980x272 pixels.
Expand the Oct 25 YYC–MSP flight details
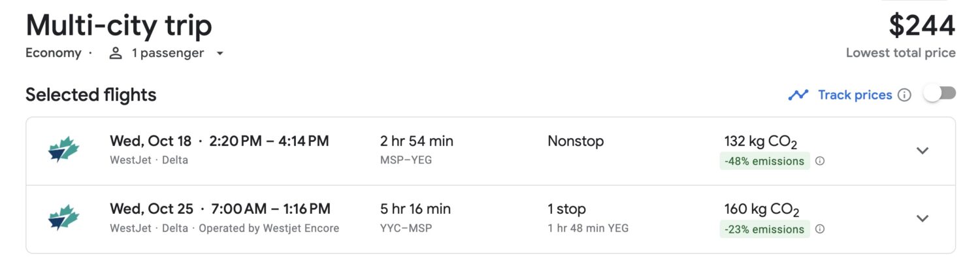click(x=922, y=218)
